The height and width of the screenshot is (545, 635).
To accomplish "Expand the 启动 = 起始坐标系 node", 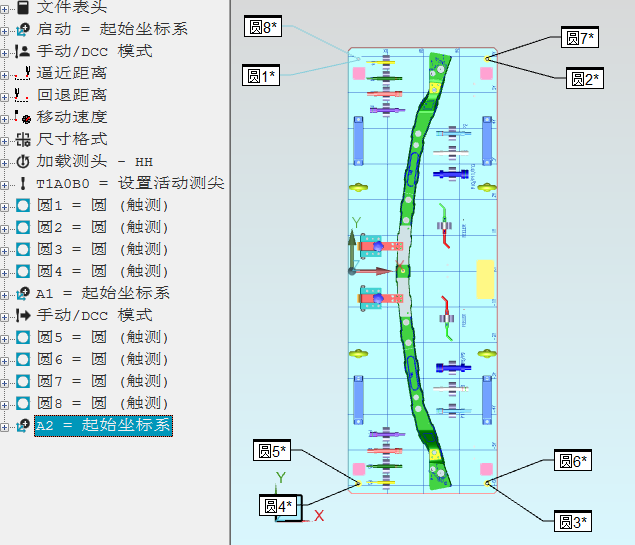I will [6, 29].
